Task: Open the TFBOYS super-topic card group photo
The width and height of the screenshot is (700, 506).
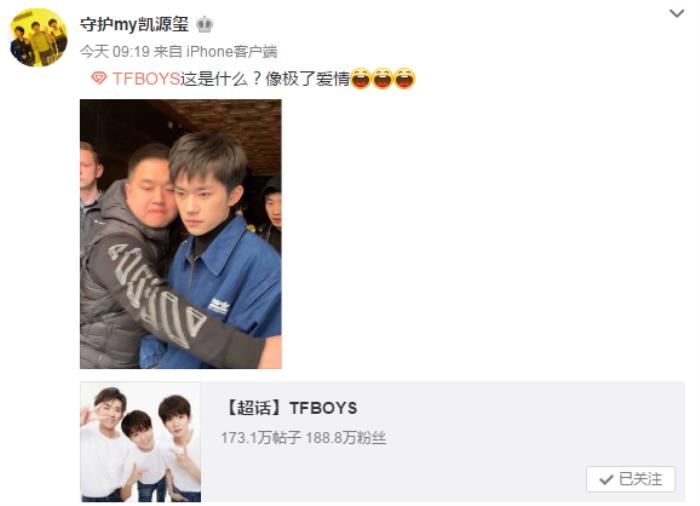Action: tap(141, 442)
